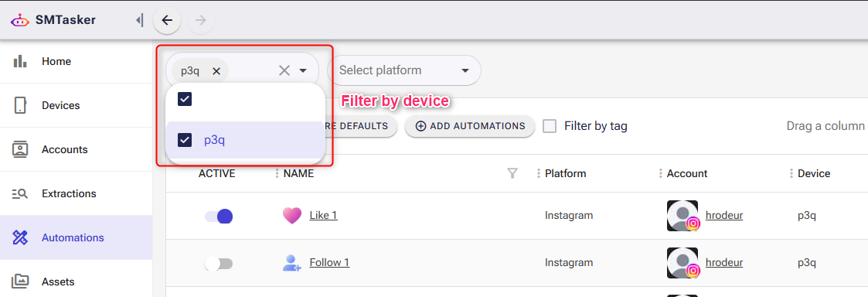This screenshot has width=868, height=297.
Task: Remove the p3q chip from device filter
Action: click(216, 71)
